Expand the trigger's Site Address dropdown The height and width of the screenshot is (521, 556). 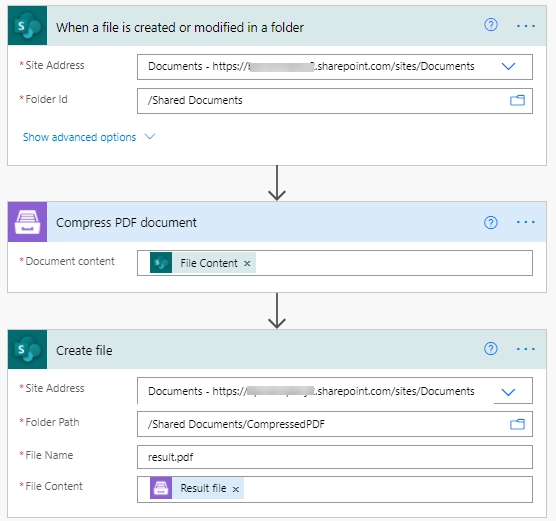(508, 66)
